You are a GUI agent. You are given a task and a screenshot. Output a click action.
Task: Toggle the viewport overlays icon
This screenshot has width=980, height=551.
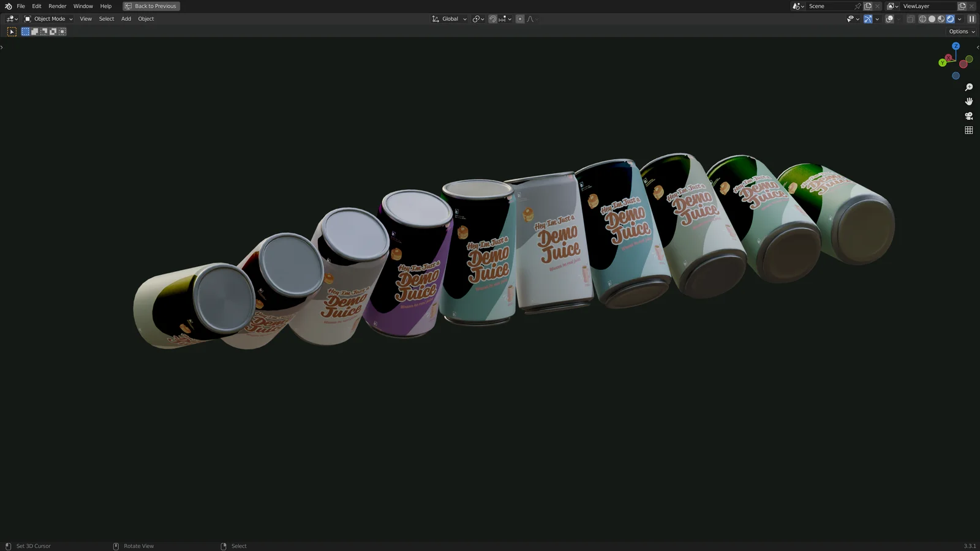(889, 19)
